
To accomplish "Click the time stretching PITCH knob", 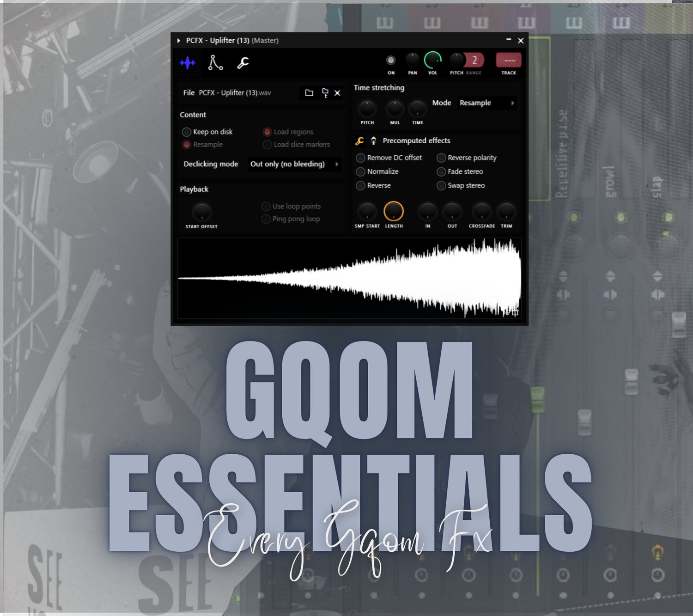I will pos(367,109).
